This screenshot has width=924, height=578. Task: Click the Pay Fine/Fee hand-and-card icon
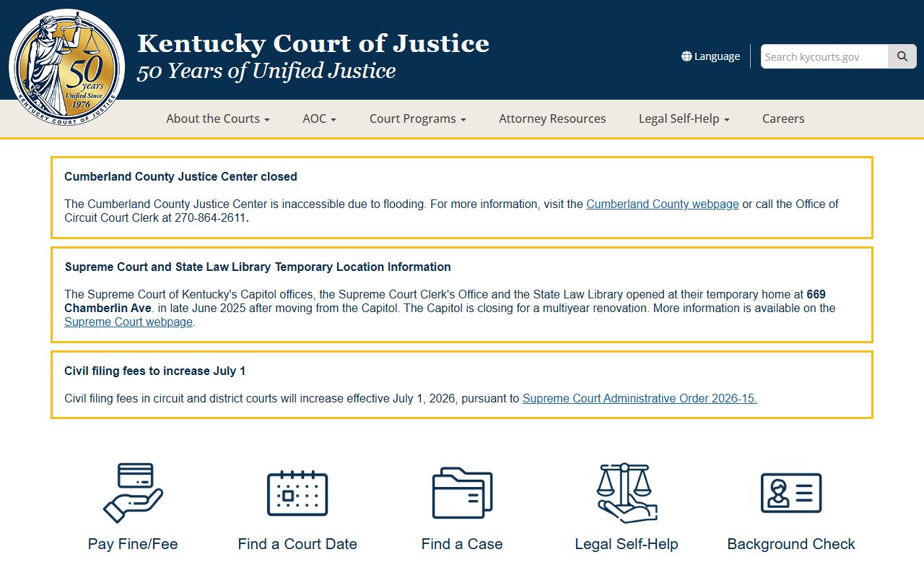(x=133, y=493)
